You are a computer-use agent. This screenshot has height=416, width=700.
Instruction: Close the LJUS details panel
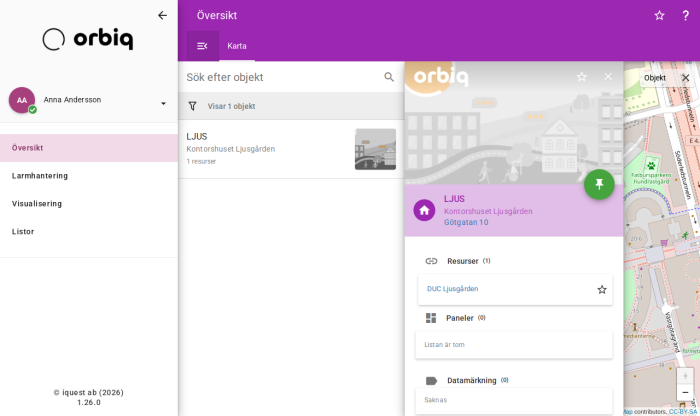coord(608,77)
